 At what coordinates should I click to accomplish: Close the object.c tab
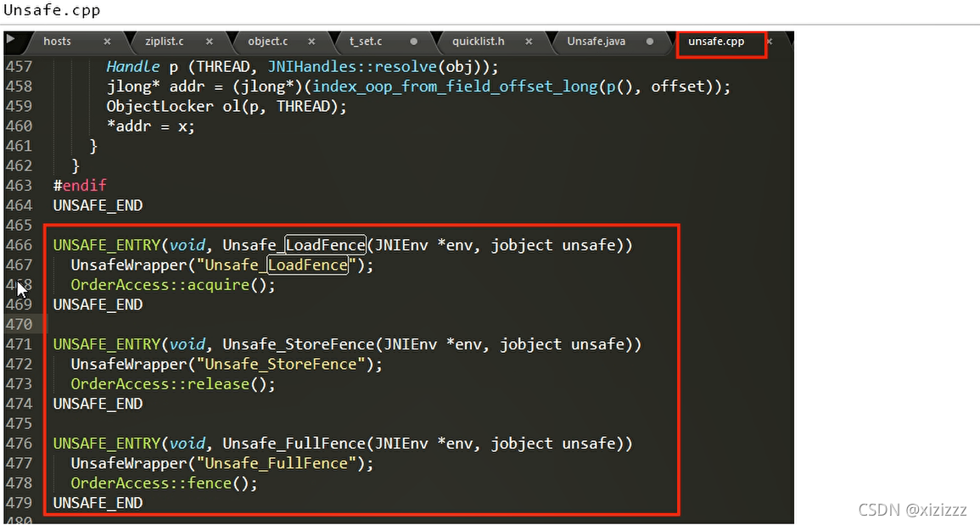coord(311,42)
